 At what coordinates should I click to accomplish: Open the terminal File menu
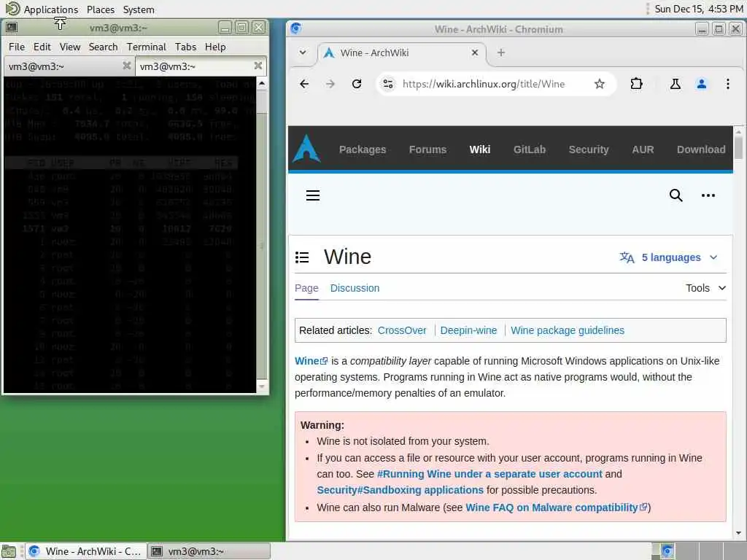(x=17, y=47)
